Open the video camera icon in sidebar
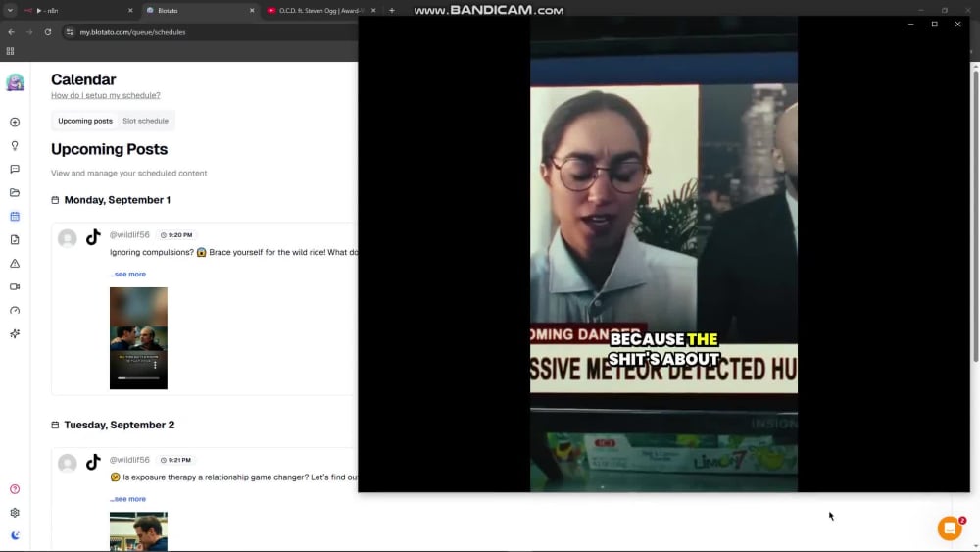This screenshot has width=980, height=552. pos(15,287)
